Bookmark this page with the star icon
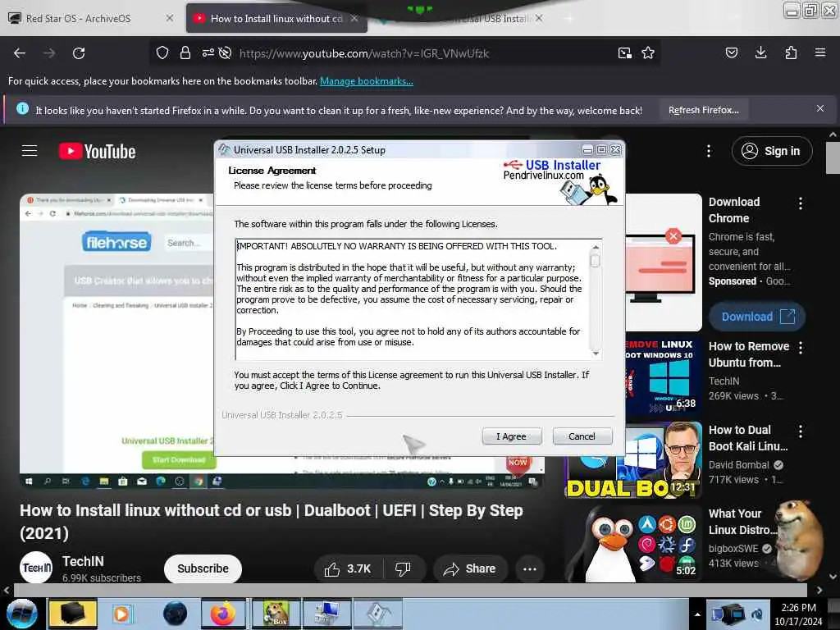This screenshot has width=840, height=630. (648, 53)
